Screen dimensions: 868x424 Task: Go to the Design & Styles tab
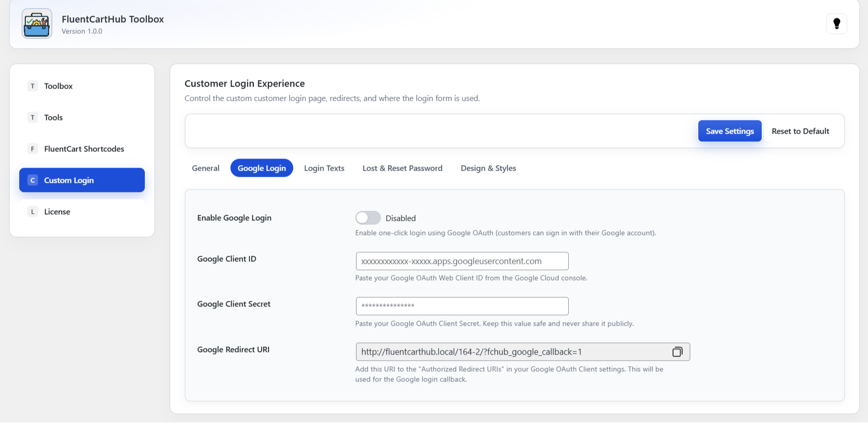click(488, 168)
